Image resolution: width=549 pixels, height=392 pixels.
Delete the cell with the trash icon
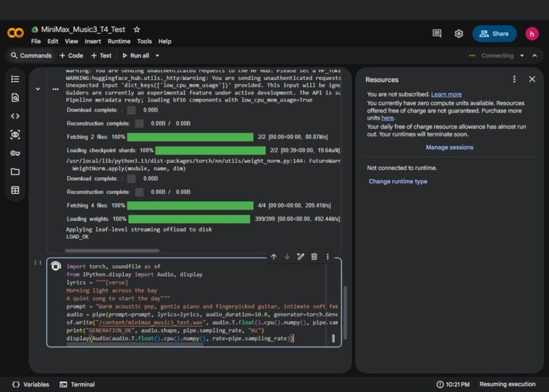tap(314, 257)
